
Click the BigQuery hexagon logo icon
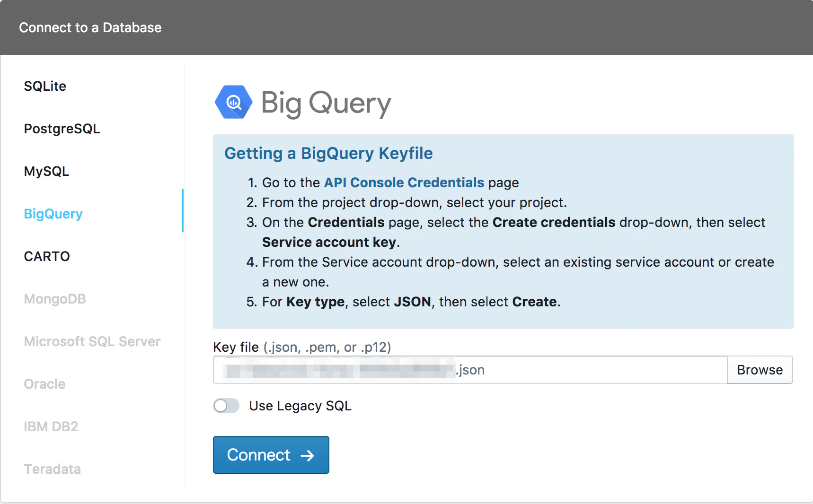(234, 102)
